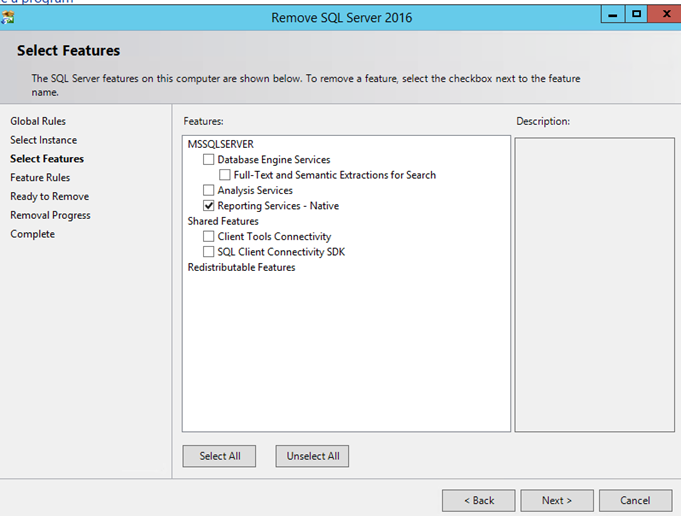Open the Ready to Remove step
Image resolution: width=681 pixels, height=516 pixels.
pos(50,196)
